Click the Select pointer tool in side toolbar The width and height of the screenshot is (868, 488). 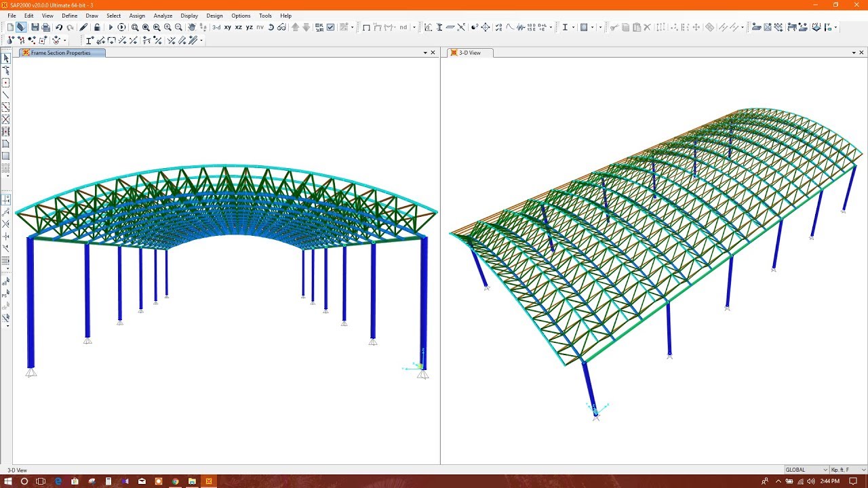6,58
